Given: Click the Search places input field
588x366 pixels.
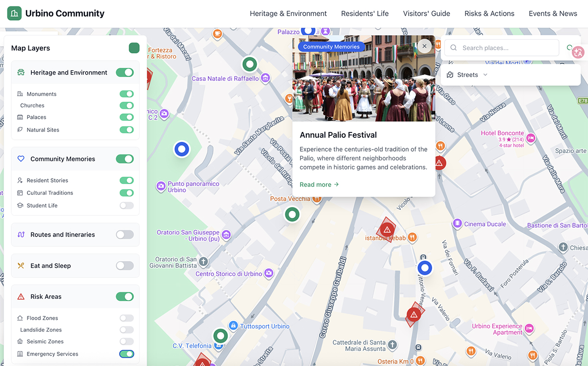Looking at the screenshot, I should pyautogui.click(x=502, y=48).
